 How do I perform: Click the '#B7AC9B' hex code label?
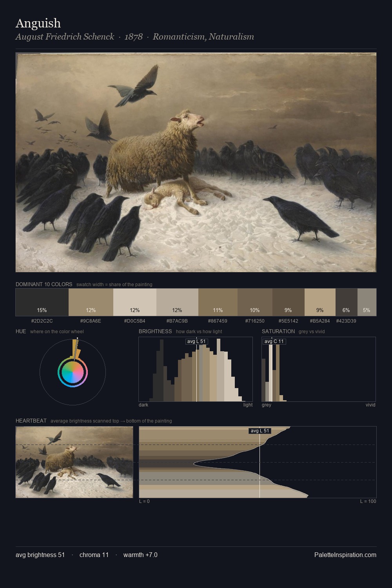coord(177,321)
